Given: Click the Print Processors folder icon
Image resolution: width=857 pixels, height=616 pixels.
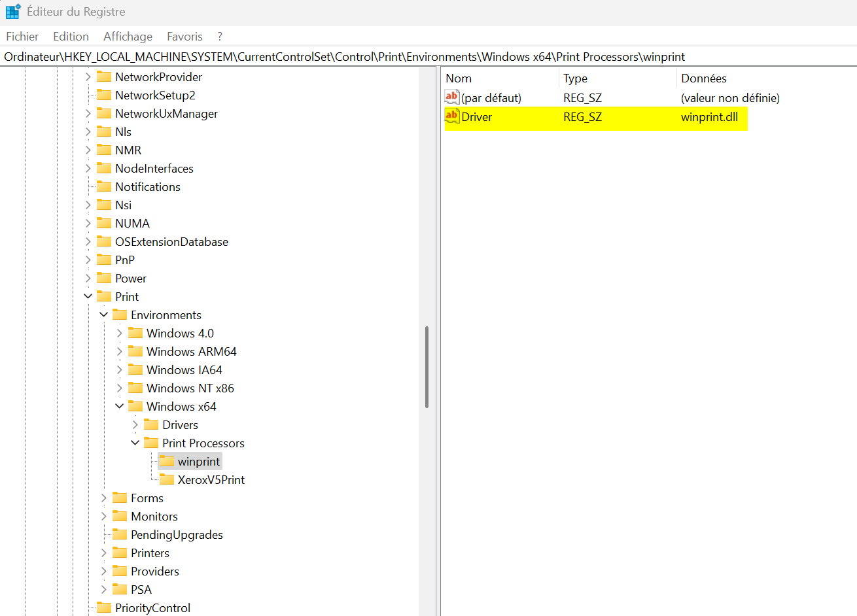Looking at the screenshot, I should (x=151, y=443).
